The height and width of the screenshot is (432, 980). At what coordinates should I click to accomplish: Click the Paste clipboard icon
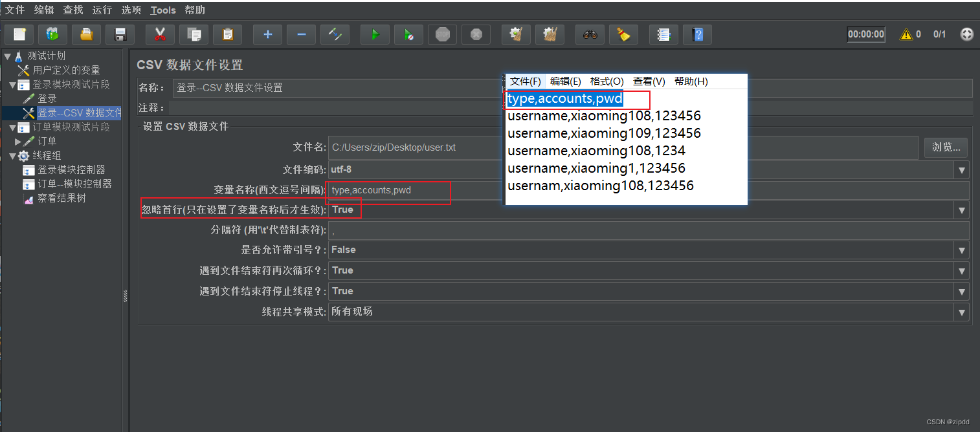(x=227, y=34)
